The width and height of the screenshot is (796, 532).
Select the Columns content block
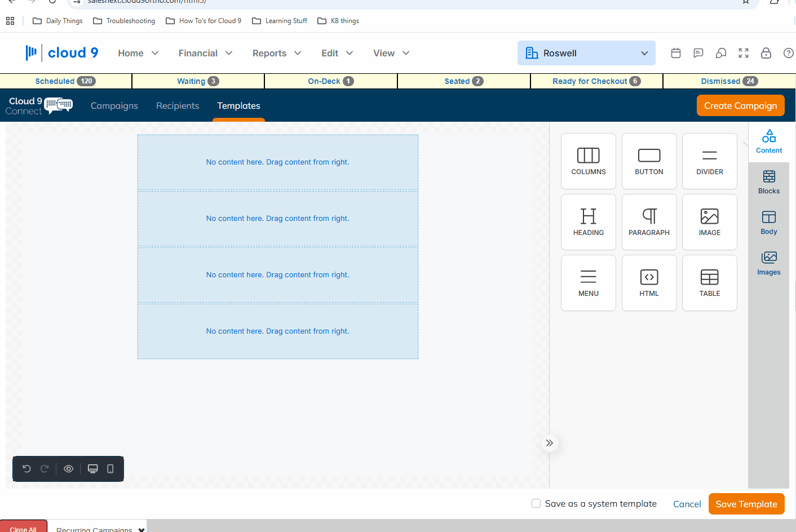coord(589,161)
